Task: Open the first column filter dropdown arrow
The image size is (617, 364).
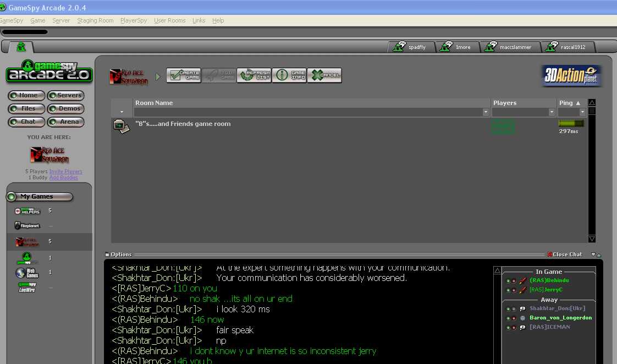Action: tap(122, 112)
